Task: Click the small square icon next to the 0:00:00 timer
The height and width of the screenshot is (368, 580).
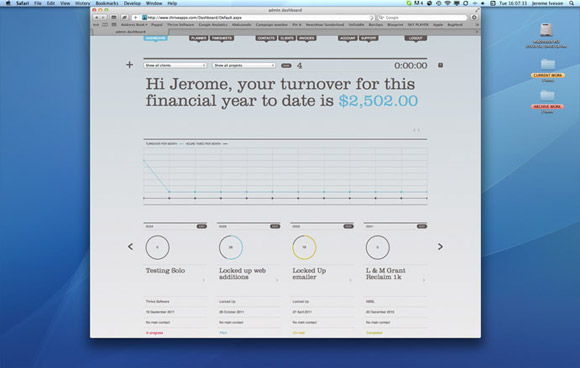Action: coord(441,65)
